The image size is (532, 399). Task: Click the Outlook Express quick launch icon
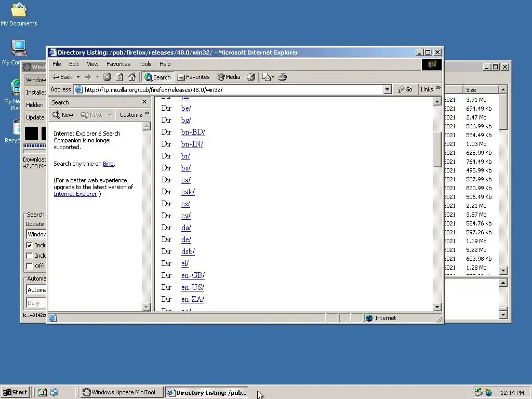click(54, 392)
